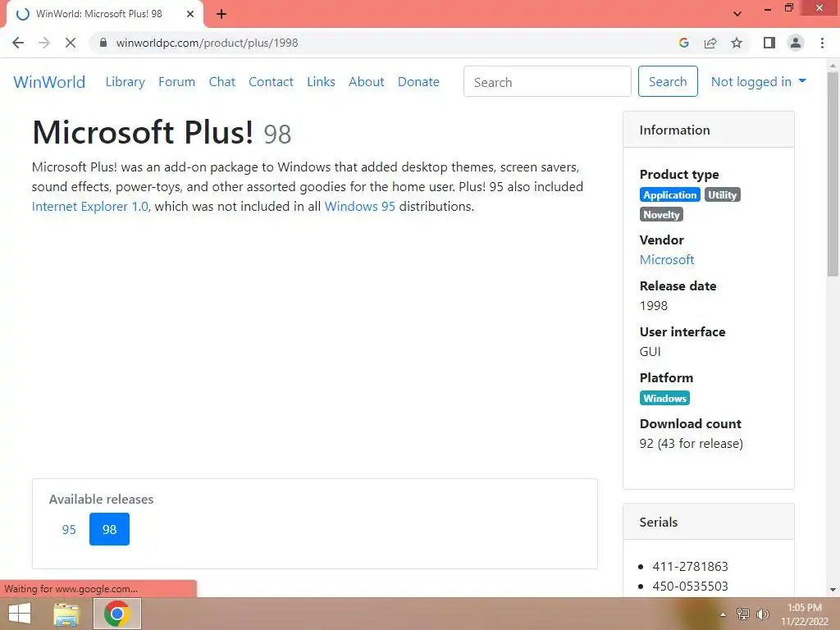The width and height of the screenshot is (840, 630).
Task: Open the WinWorld home logo link
Action: click(49, 82)
